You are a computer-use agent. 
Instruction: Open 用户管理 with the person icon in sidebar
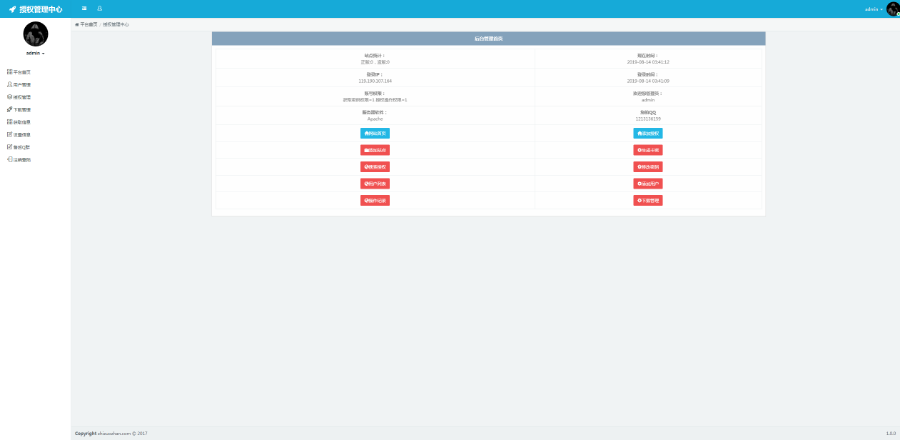tap(19, 84)
